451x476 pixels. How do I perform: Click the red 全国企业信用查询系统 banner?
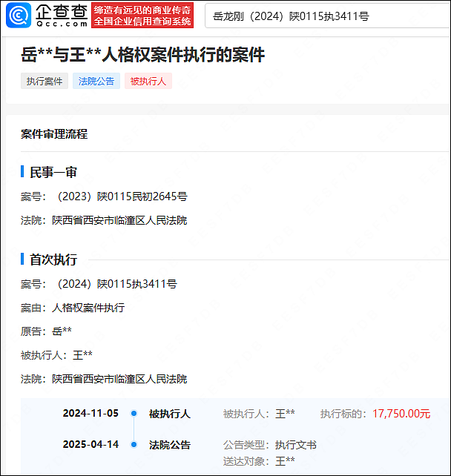click(142, 16)
